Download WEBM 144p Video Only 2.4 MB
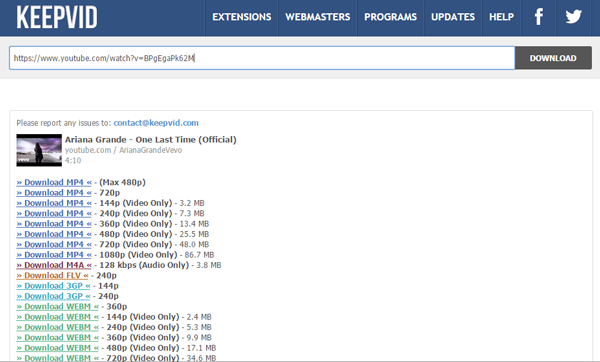Viewport: 600px width, 362px height. pyautogui.click(x=57, y=317)
